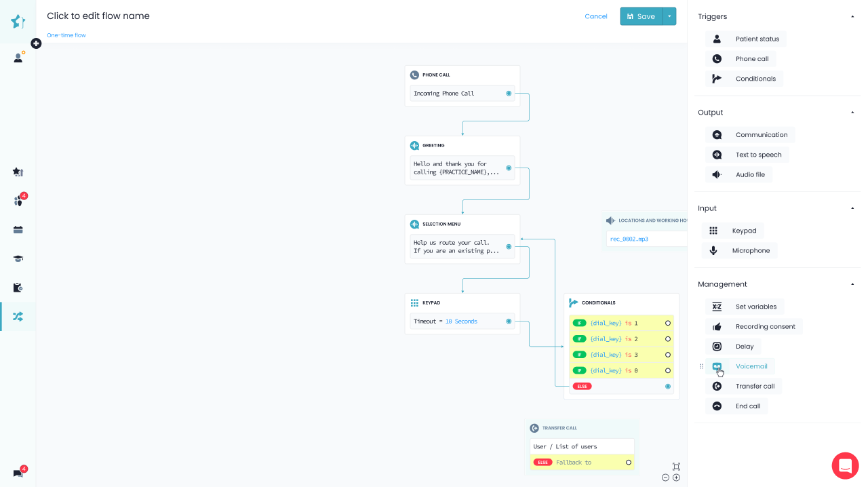Open the calendar icon in sidebar
Viewport: 868px width, 487px height.
click(x=18, y=230)
